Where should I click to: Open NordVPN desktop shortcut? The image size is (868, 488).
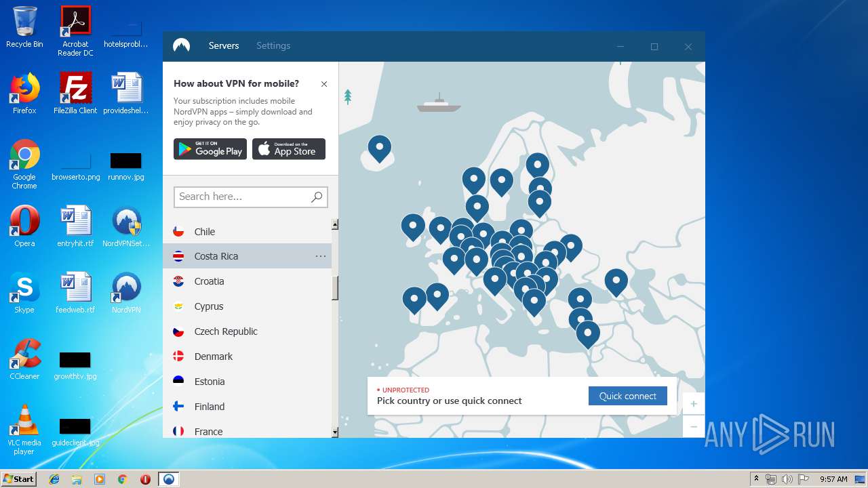pos(126,293)
